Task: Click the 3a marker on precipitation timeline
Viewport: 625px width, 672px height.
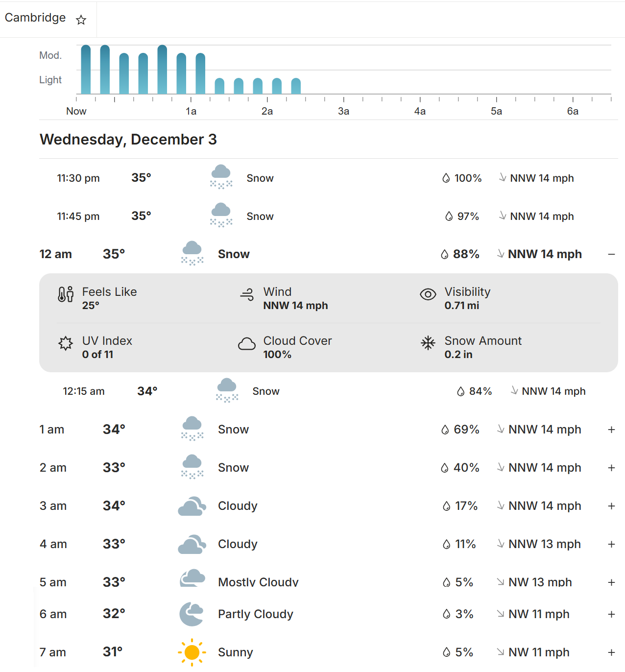Action: [343, 111]
